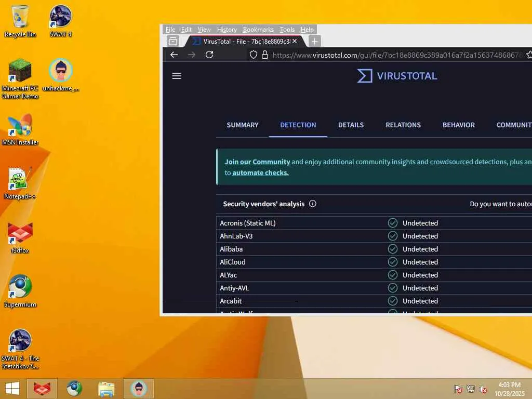
Task: Go back with the browser back arrow
Action: point(174,55)
